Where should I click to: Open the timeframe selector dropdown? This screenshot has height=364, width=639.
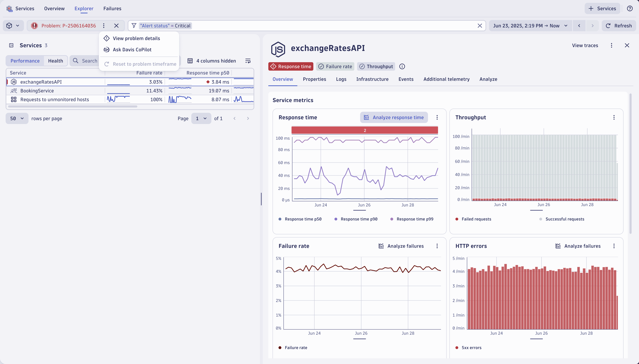point(530,25)
